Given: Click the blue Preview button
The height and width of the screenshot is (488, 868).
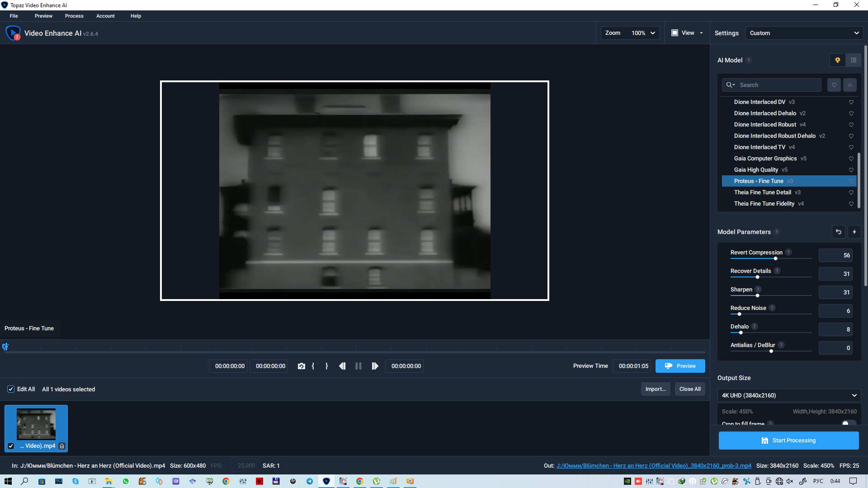Looking at the screenshot, I should click(x=680, y=366).
